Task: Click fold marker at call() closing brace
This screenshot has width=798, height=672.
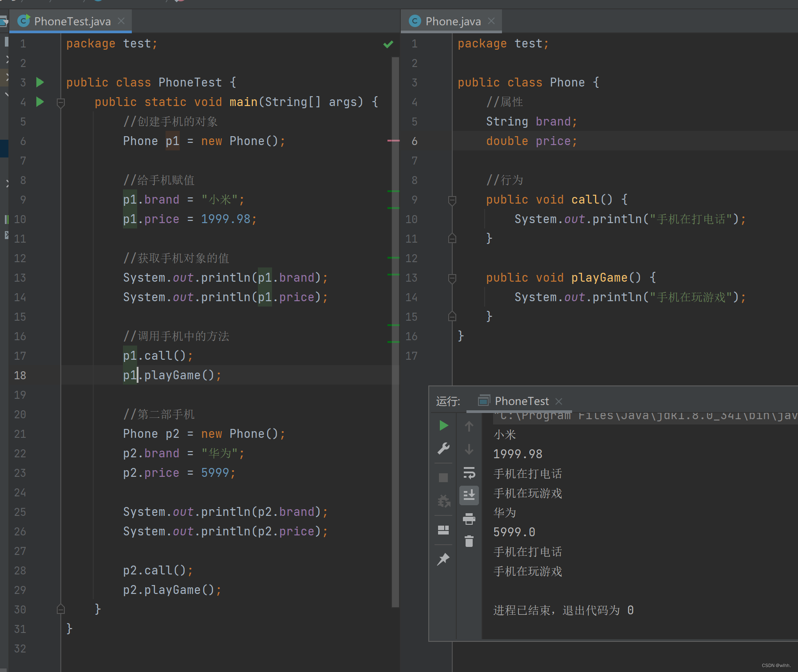Action: [x=452, y=238]
